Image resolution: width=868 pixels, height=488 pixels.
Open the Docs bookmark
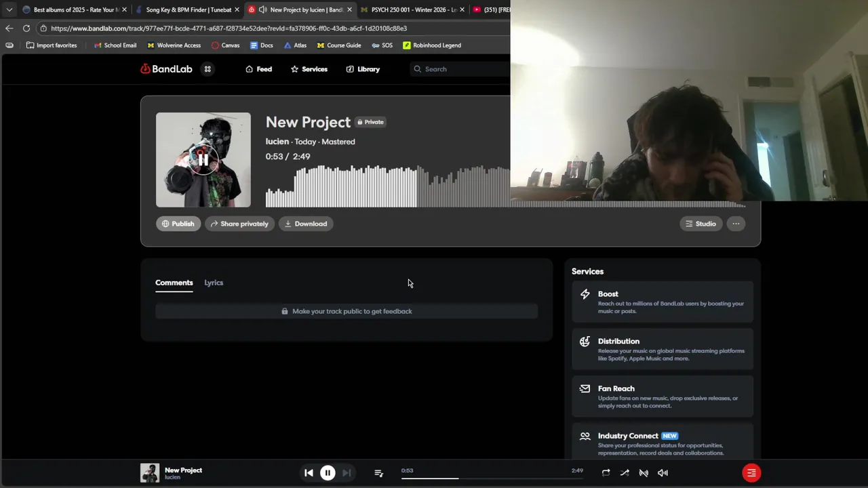click(x=261, y=45)
